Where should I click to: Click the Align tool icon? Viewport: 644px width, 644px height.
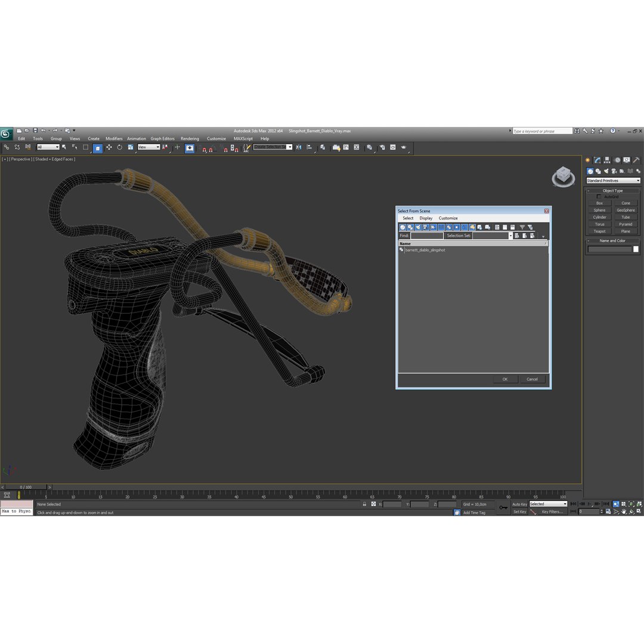click(309, 147)
